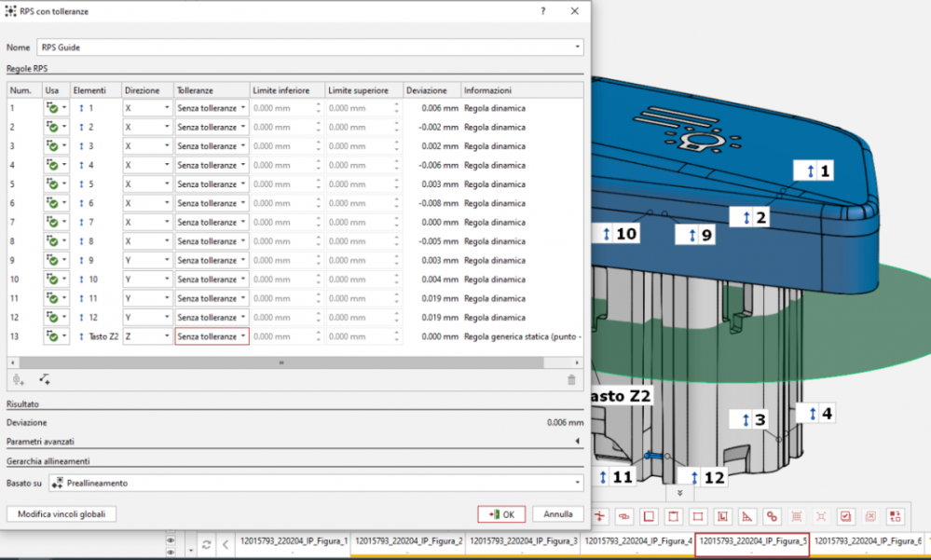Switch to tab 12015793_220204_IP_Figura_6
This screenshot has width=931, height=560.
866,540
